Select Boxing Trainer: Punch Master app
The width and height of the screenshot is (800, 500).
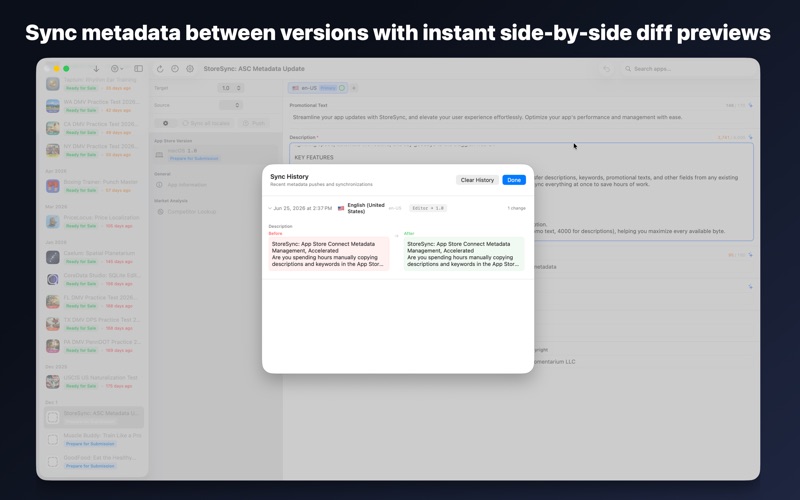(x=94, y=186)
